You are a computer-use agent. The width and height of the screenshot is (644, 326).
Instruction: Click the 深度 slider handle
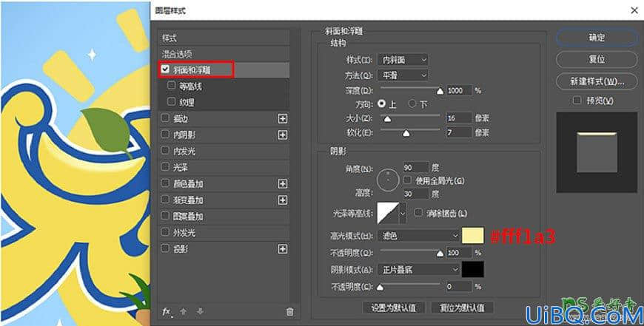pyautogui.click(x=440, y=91)
